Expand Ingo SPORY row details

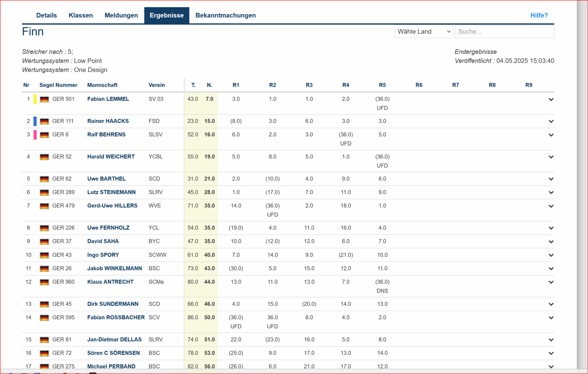551,255
